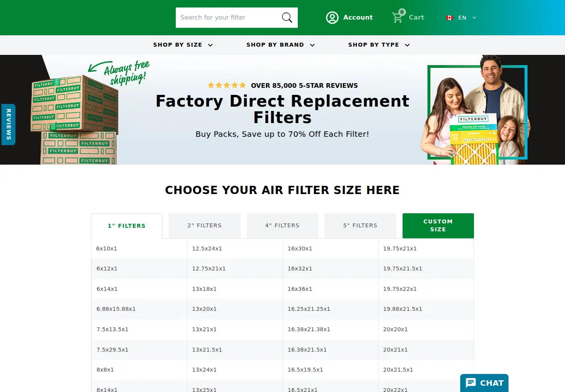Open the Chat widget

click(x=484, y=383)
